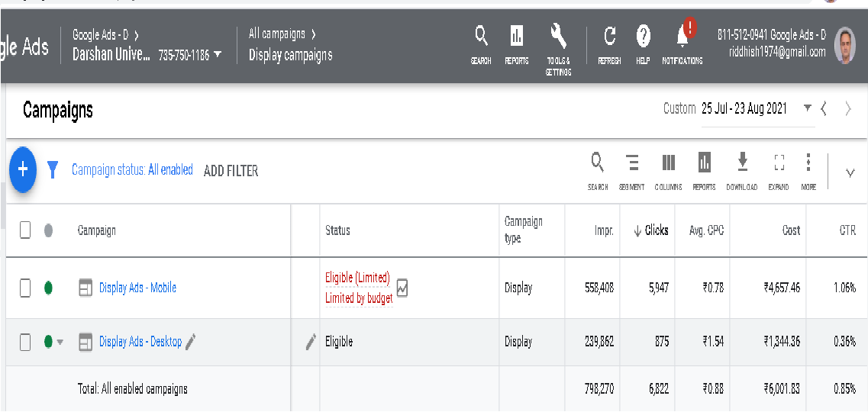Image resolution: width=868 pixels, height=412 pixels.
Task: Open the Display Ads - Mobile campaign link
Action: click(x=137, y=288)
